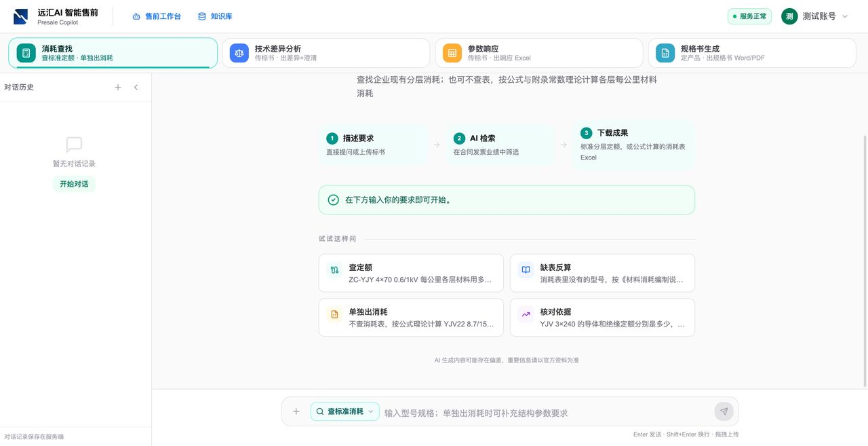Screen dimensions: 868x446
Task: Click the green check circle icon
Action: coord(333,200)
